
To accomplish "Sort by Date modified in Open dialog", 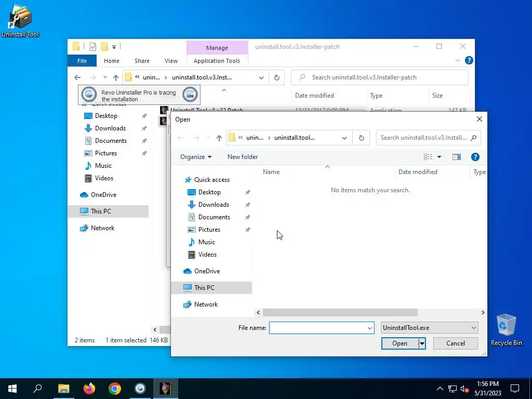I will [418, 171].
